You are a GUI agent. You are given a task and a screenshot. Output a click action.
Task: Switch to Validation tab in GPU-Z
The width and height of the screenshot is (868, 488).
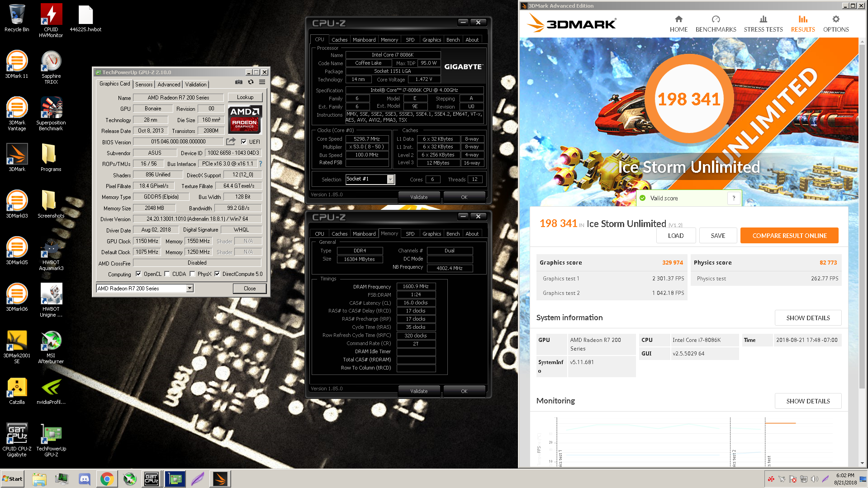coord(196,85)
